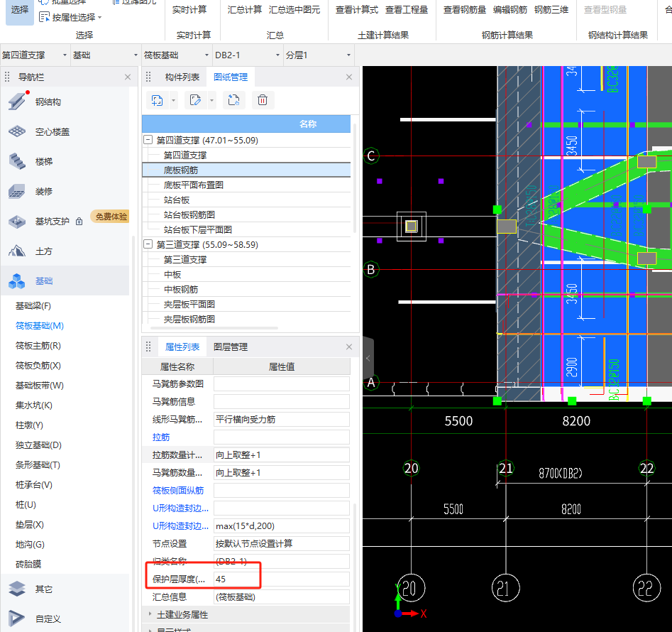This screenshot has width=672, height=632.
Task: Open the 基坑支护 module icon
Action: click(x=17, y=222)
